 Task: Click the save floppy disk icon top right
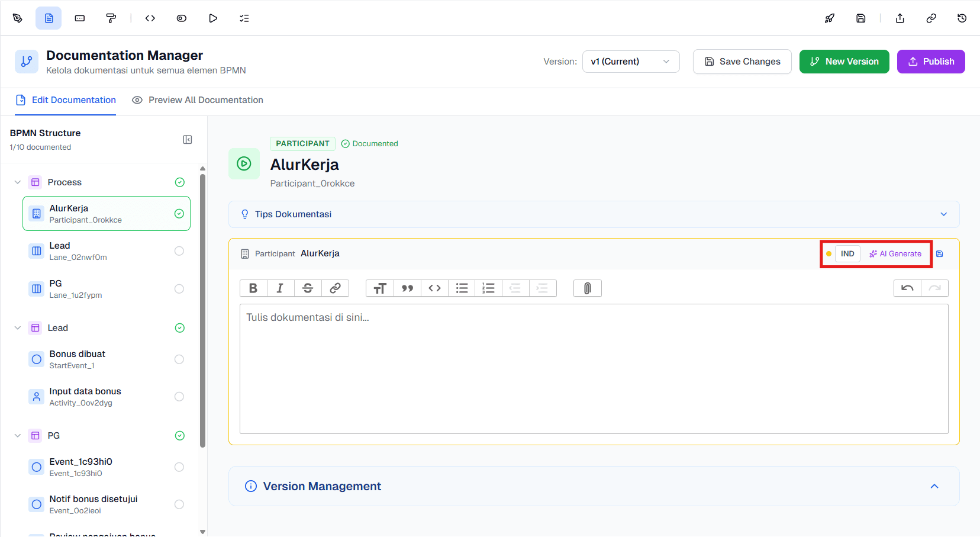pyautogui.click(x=861, y=18)
